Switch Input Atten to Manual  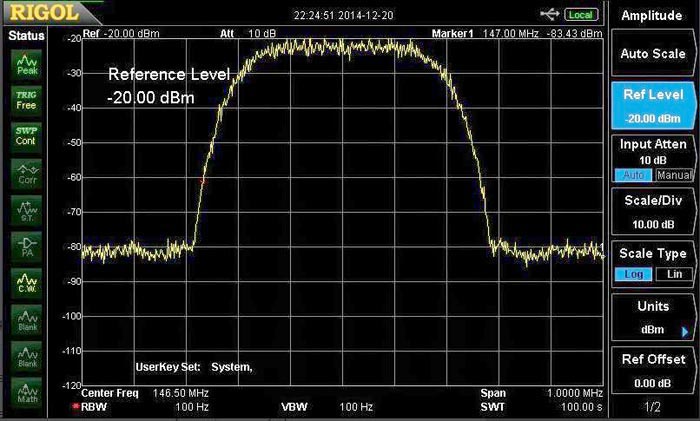click(672, 175)
